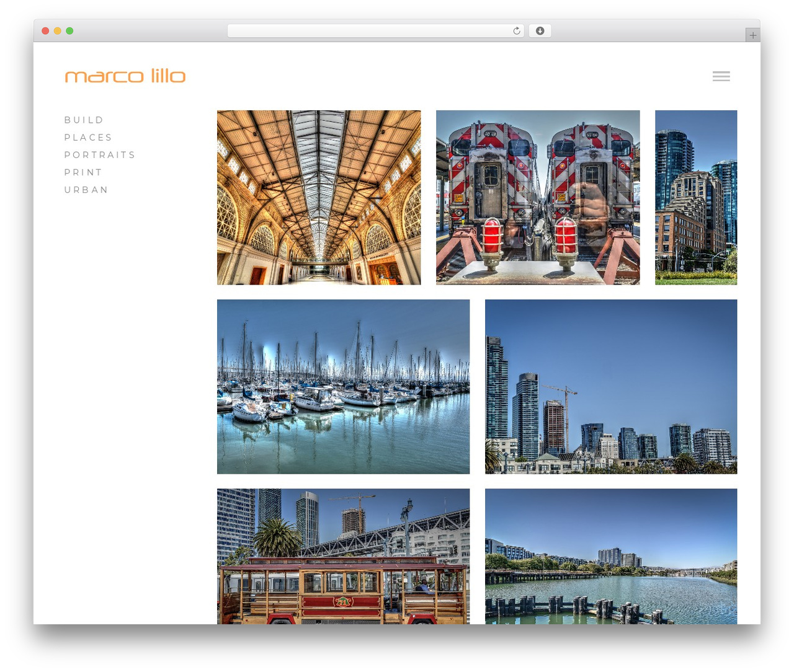Click the browser address bar

pos(375,31)
